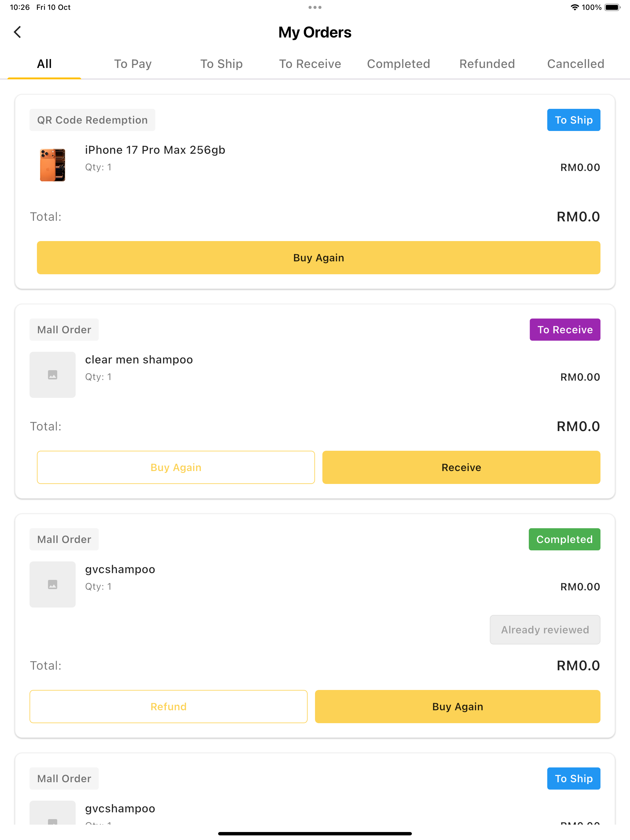Open clear men shampoo item title
The image size is (630, 840).
pyautogui.click(x=139, y=360)
